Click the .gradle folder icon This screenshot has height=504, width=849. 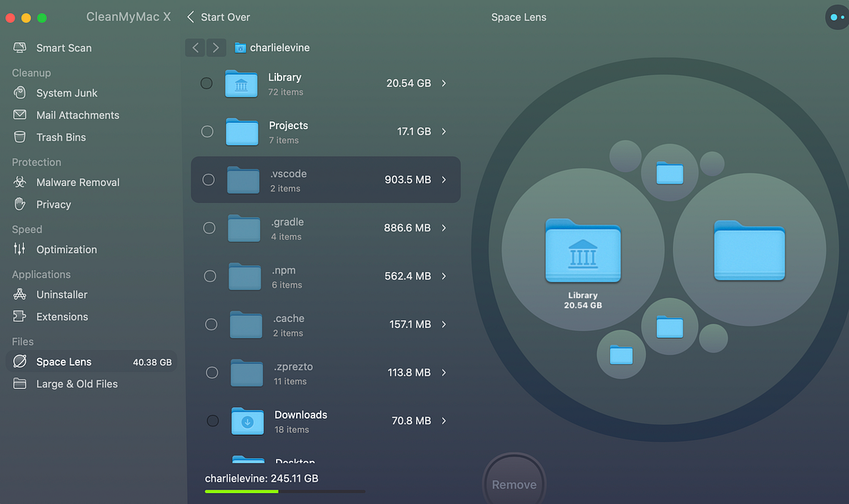pos(245,228)
